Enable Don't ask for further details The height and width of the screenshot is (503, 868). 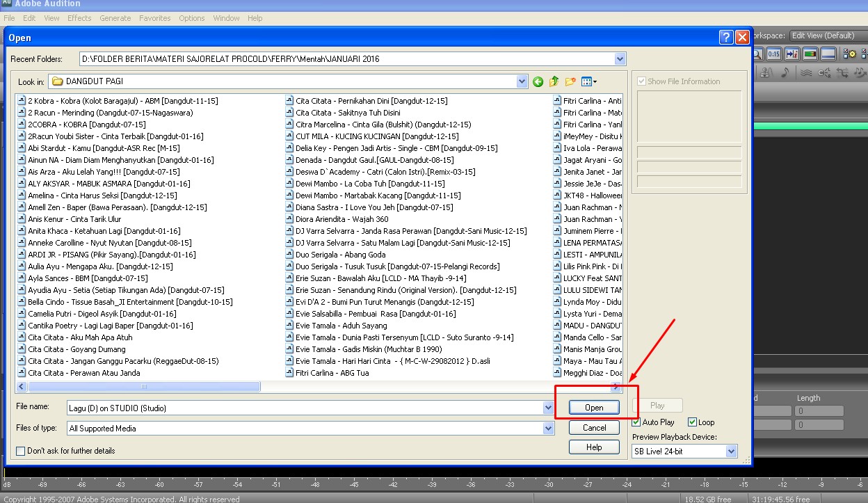pyautogui.click(x=20, y=451)
